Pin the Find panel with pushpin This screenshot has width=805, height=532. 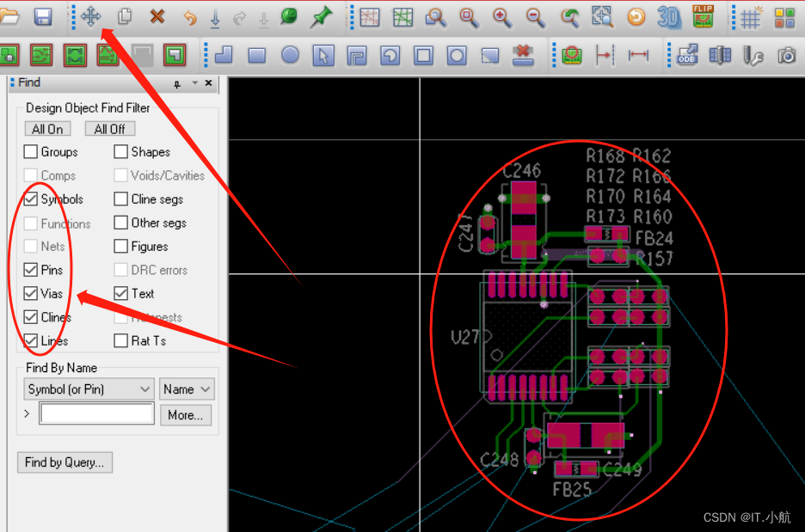[x=177, y=84]
